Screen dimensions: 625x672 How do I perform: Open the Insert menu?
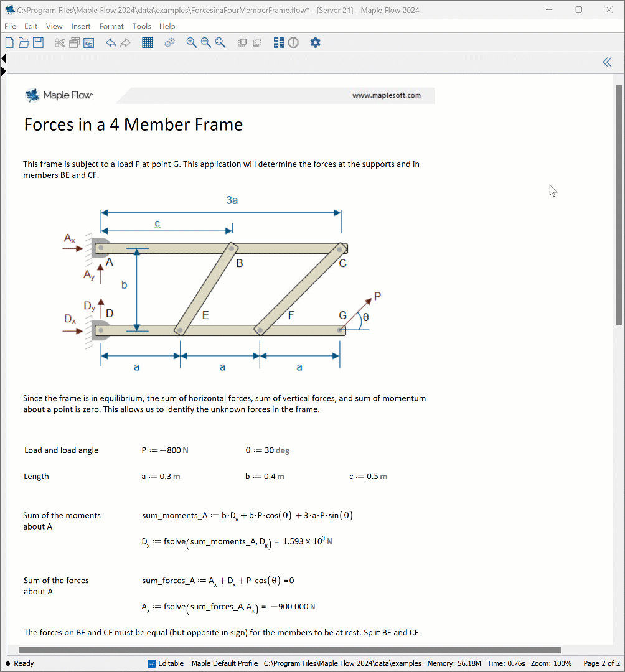[81, 26]
